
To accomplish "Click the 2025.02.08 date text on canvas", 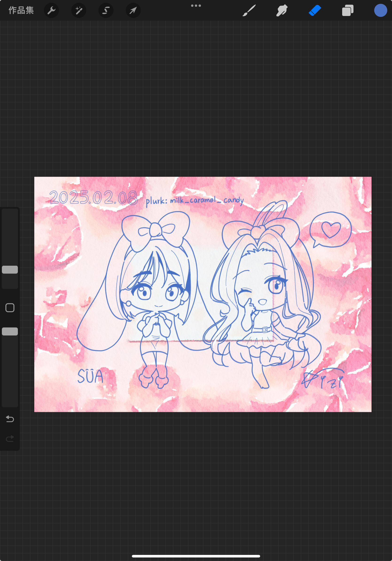I will [x=93, y=197].
